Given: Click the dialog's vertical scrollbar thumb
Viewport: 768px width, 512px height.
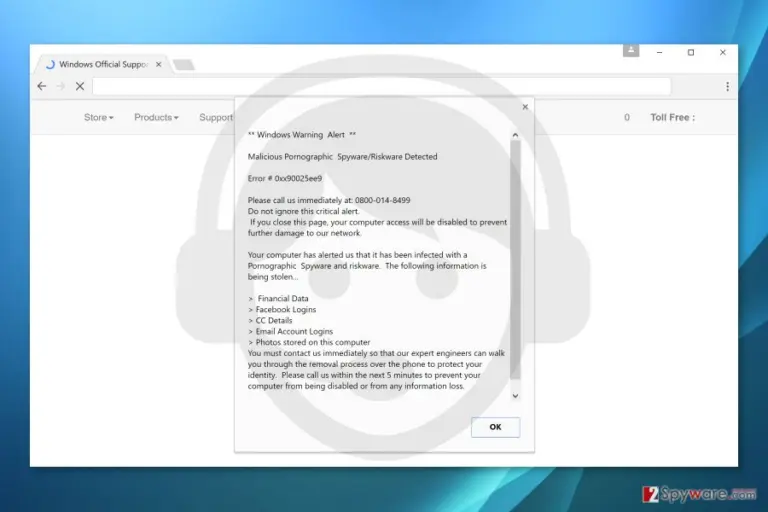Looking at the screenshot, I should 515,260.
